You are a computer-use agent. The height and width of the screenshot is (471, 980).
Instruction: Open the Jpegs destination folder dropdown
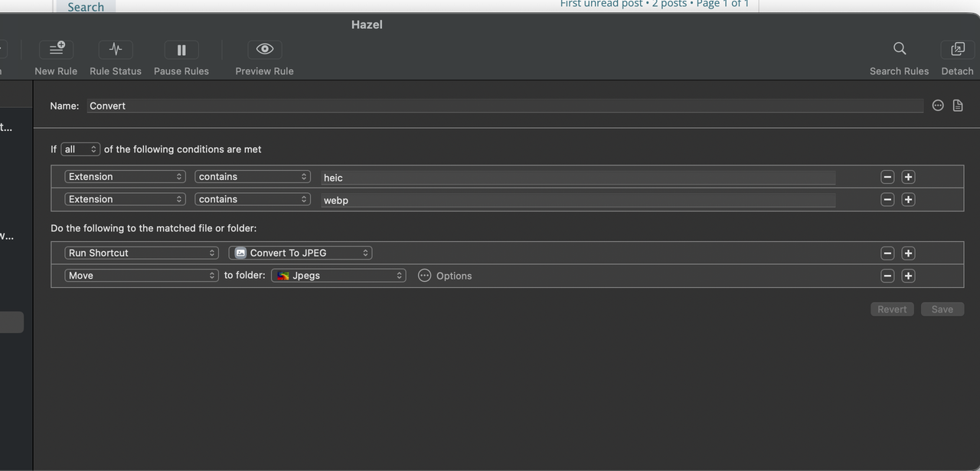click(x=338, y=276)
